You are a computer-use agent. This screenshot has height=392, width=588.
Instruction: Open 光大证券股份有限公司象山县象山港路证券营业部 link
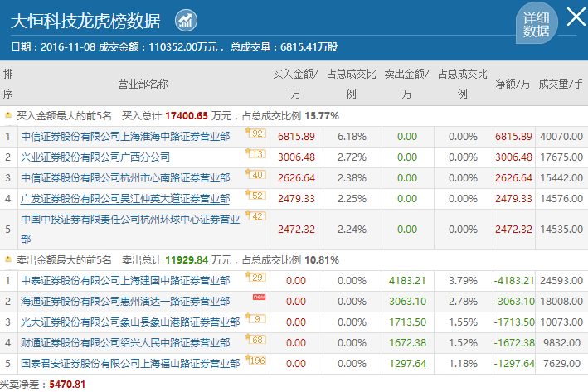click(130, 322)
